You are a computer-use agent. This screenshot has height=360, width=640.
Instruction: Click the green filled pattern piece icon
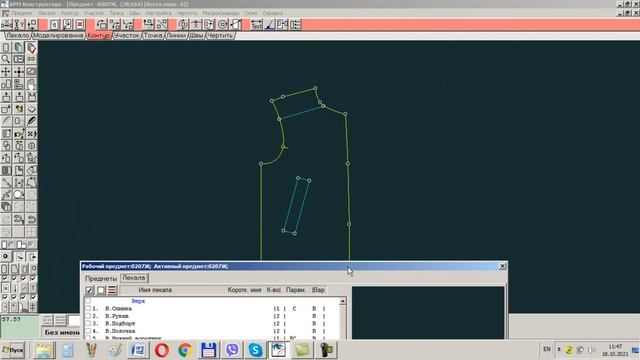[x=19, y=48]
